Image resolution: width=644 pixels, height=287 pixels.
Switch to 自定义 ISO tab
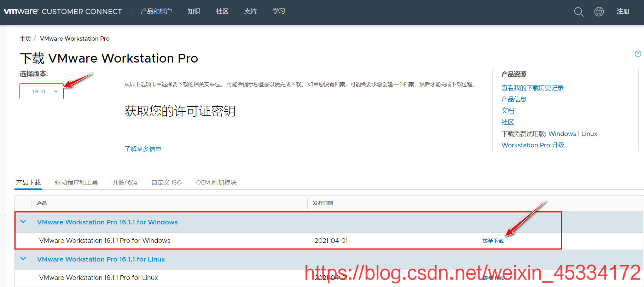click(x=166, y=182)
